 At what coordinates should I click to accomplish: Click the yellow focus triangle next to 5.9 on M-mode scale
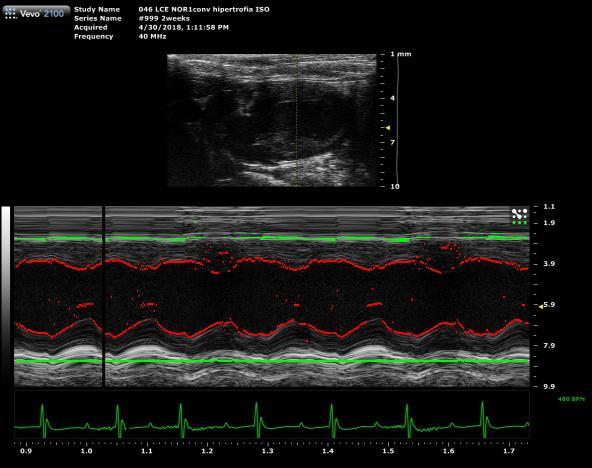(x=541, y=307)
